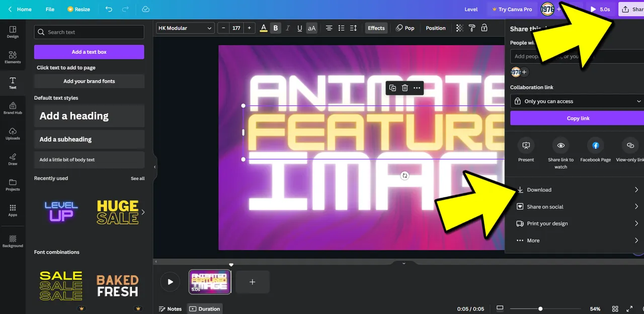The image size is (644, 314).
Task: Play the 5.0s preview in header
Action: 600,9
